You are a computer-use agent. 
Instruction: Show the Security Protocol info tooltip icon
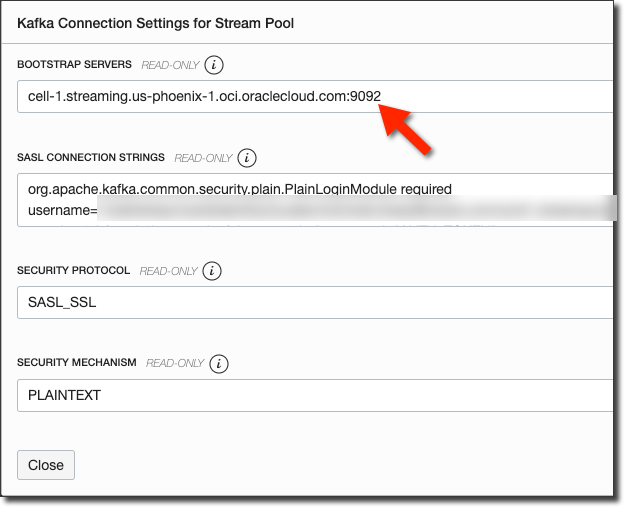tap(213, 271)
